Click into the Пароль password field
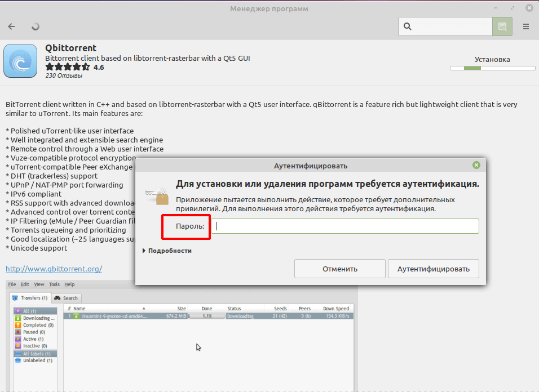Screen dimensions: 539x392 click(345, 226)
